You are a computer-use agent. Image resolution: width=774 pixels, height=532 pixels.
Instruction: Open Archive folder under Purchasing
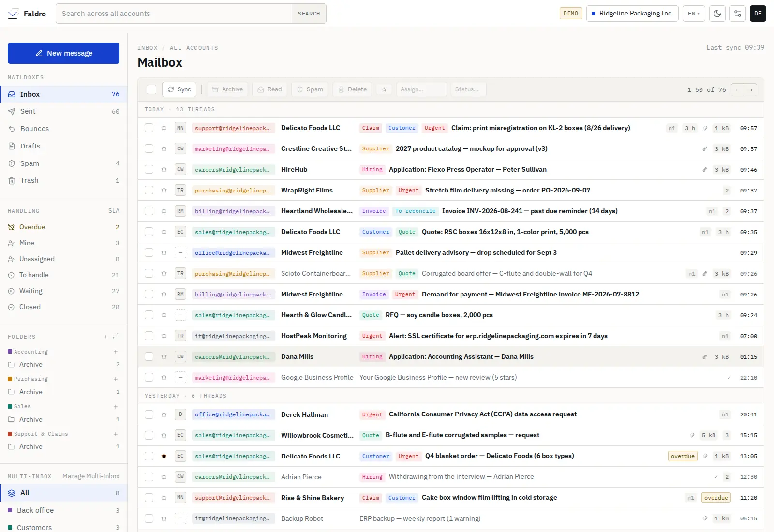click(63, 392)
